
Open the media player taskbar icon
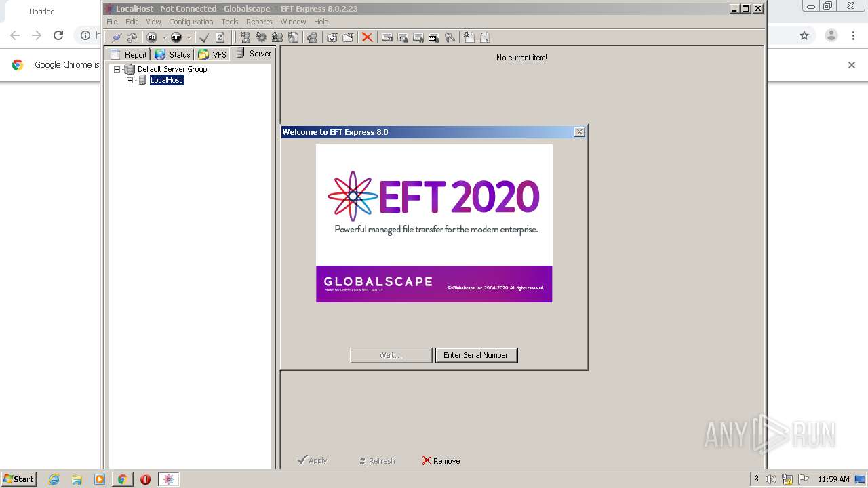pos(100,479)
